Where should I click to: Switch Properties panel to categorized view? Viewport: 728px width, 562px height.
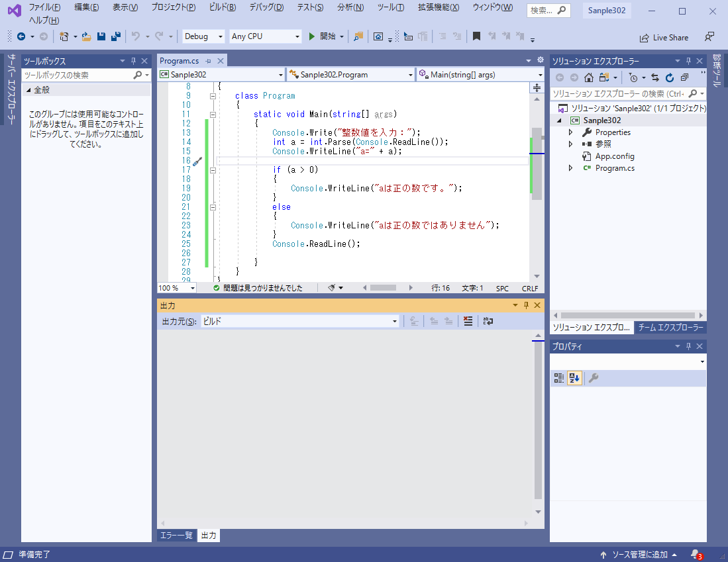coord(558,377)
